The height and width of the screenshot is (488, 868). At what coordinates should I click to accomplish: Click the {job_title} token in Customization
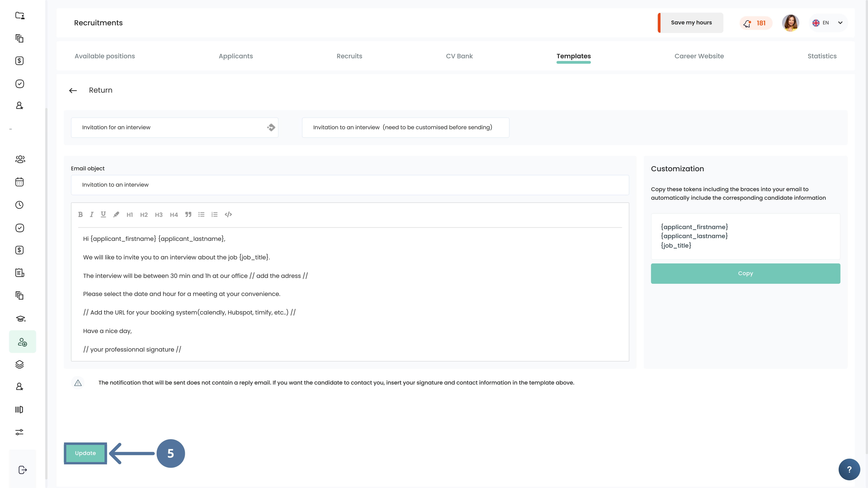(676, 246)
